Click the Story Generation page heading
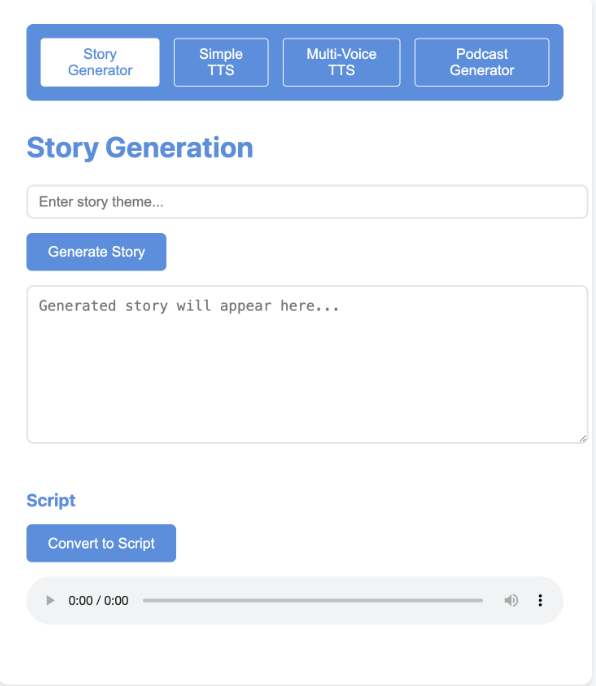This screenshot has width=596, height=686. point(140,147)
